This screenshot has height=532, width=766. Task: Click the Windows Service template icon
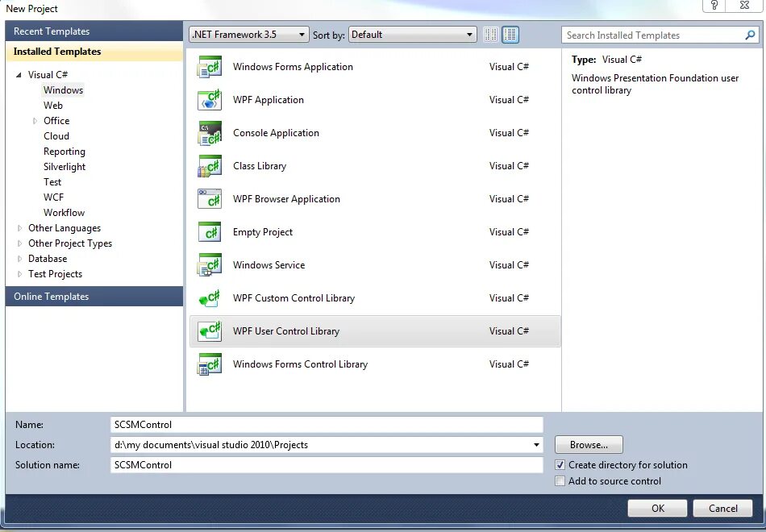click(210, 265)
